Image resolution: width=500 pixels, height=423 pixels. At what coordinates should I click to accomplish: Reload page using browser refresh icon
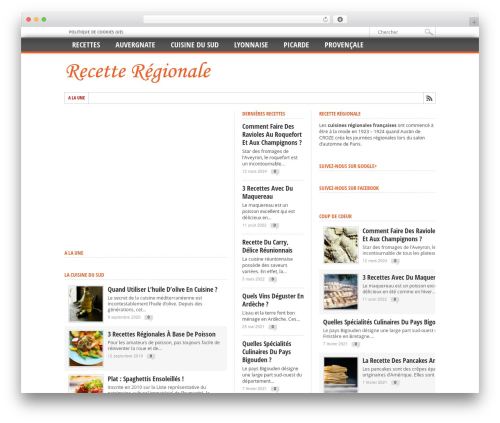325,19
